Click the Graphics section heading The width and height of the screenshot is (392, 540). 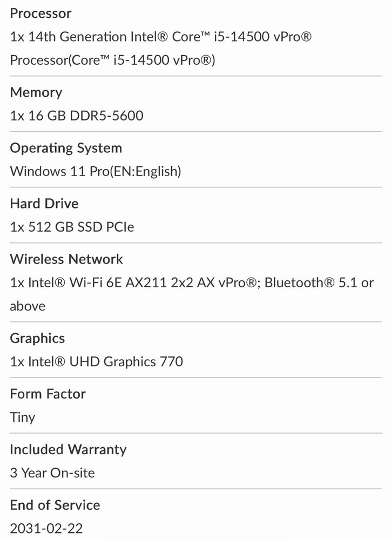tap(37, 339)
